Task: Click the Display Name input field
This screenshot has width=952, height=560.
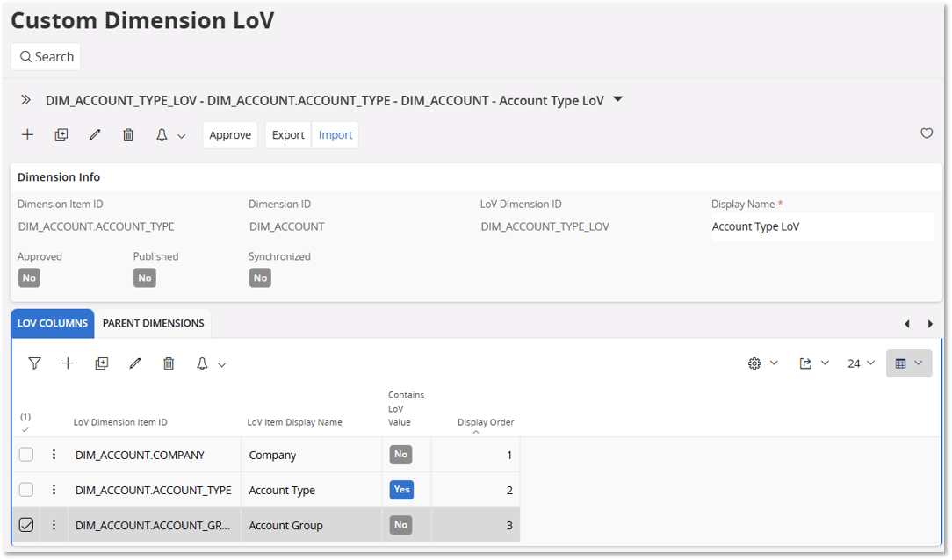Action: [x=823, y=227]
